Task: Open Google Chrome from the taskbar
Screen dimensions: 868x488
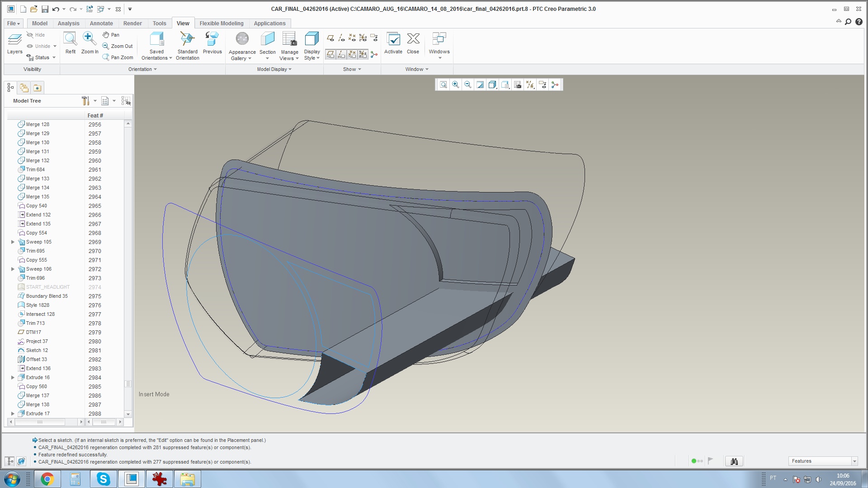Action: coord(47,479)
